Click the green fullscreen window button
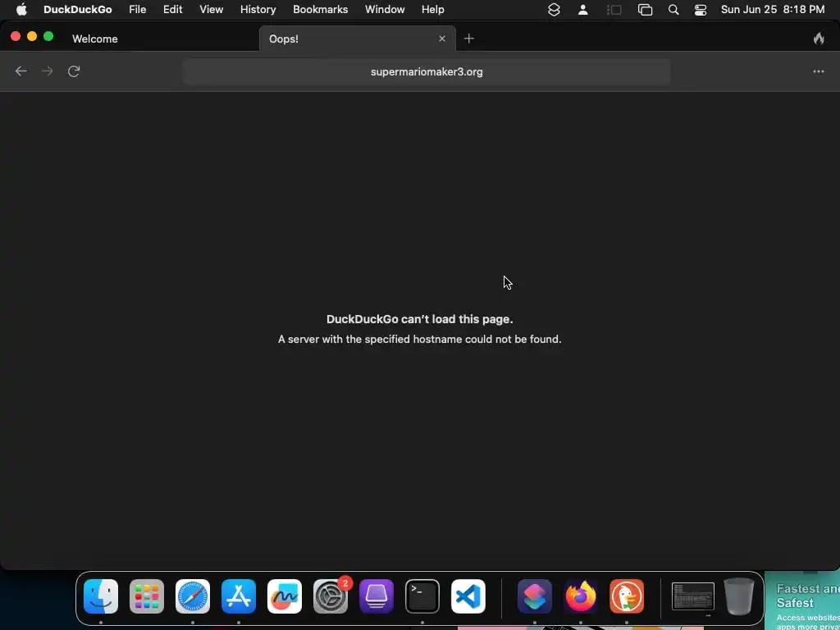This screenshot has width=840, height=630. (x=48, y=36)
